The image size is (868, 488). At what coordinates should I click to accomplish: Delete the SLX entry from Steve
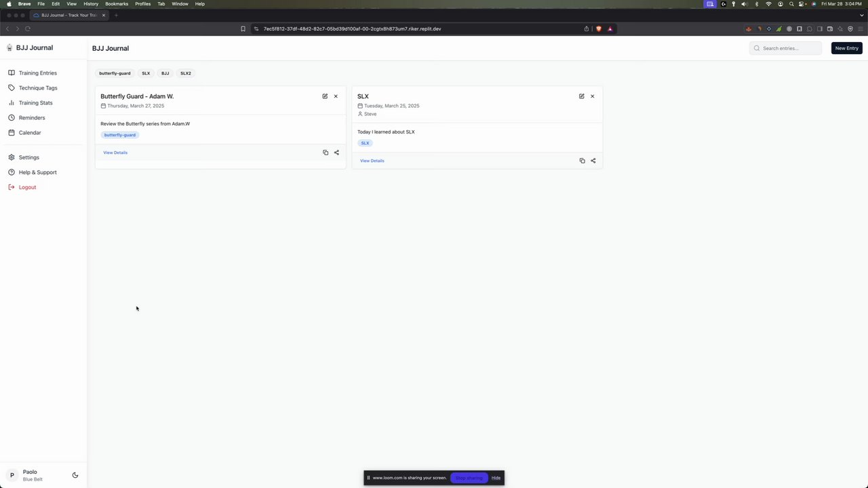(592, 96)
